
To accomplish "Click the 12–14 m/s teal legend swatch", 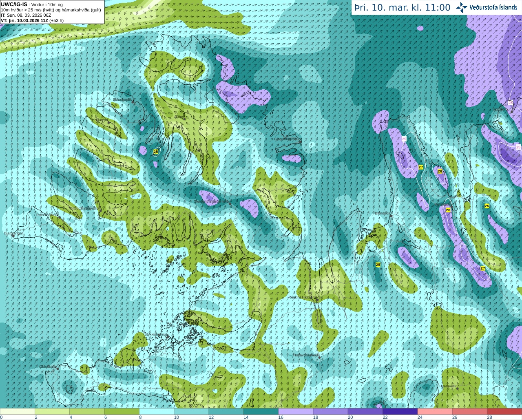I will (226, 411).
